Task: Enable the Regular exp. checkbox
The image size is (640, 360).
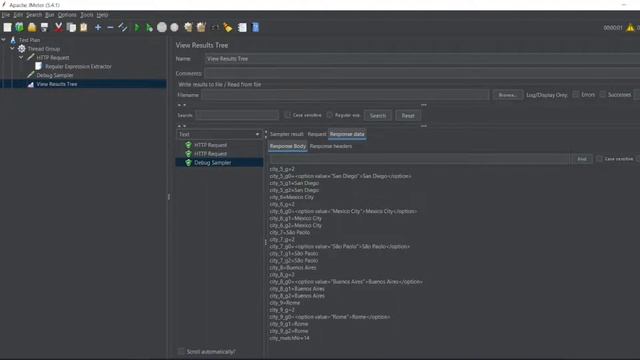Action: (x=329, y=115)
